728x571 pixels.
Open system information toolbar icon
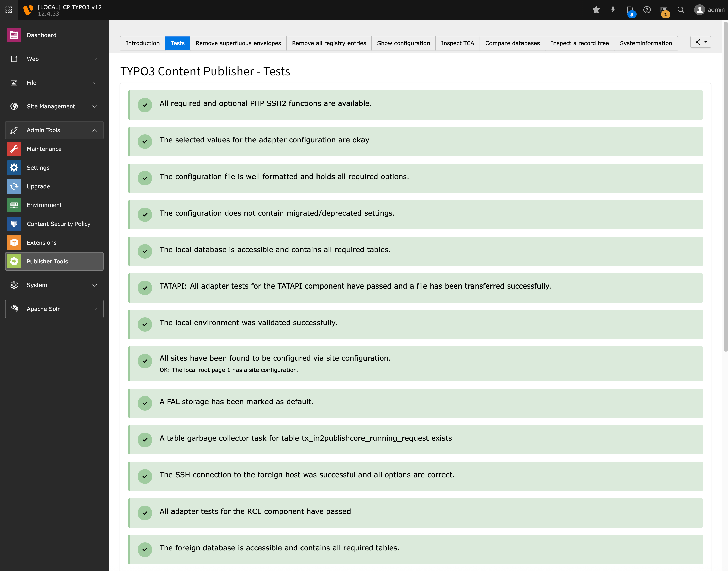click(x=664, y=10)
